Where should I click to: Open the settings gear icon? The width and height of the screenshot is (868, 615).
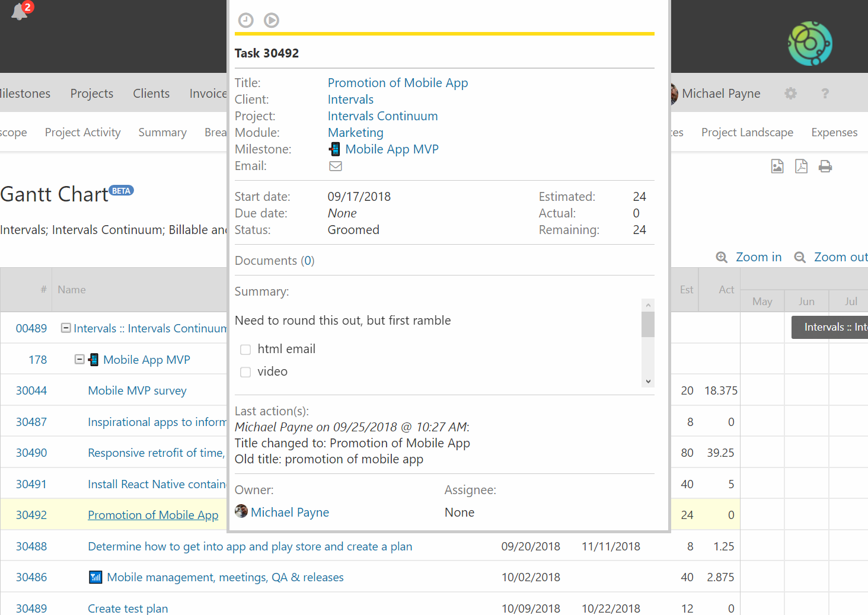(x=790, y=94)
